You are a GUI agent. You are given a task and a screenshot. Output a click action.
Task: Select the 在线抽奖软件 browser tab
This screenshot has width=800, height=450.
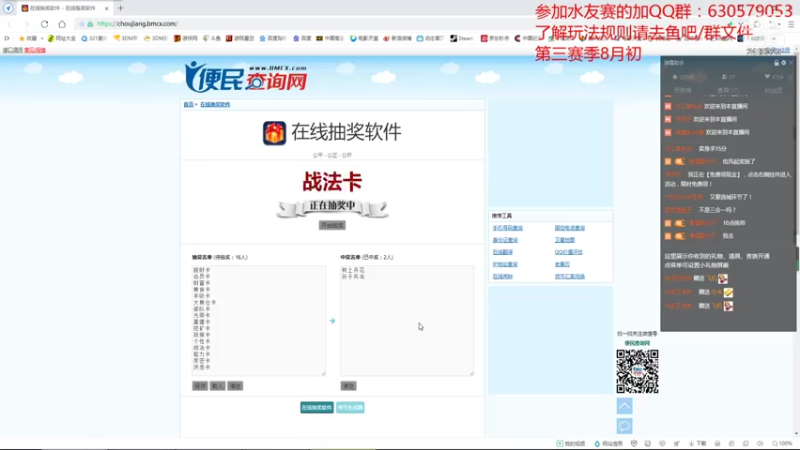tap(64, 8)
